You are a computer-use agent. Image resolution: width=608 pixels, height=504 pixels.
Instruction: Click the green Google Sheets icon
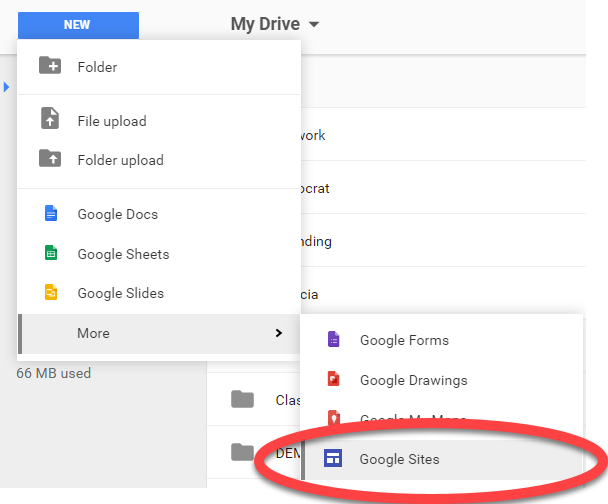[50, 254]
